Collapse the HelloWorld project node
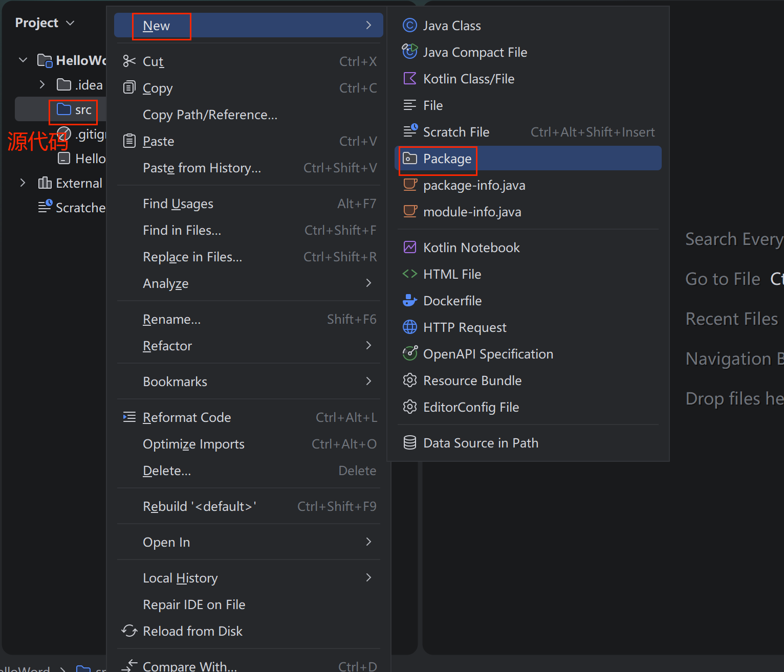This screenshot has width=784, height=672. pos(23,60)
